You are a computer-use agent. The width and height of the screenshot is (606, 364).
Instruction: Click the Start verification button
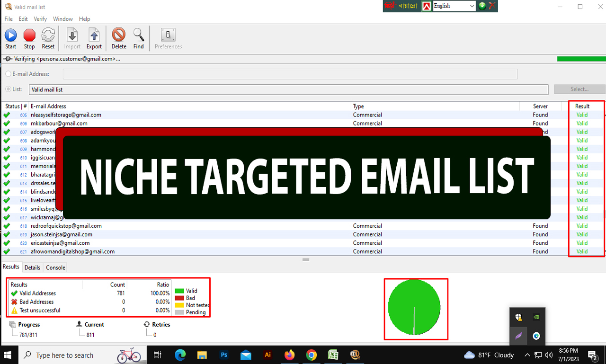[10, 38]
